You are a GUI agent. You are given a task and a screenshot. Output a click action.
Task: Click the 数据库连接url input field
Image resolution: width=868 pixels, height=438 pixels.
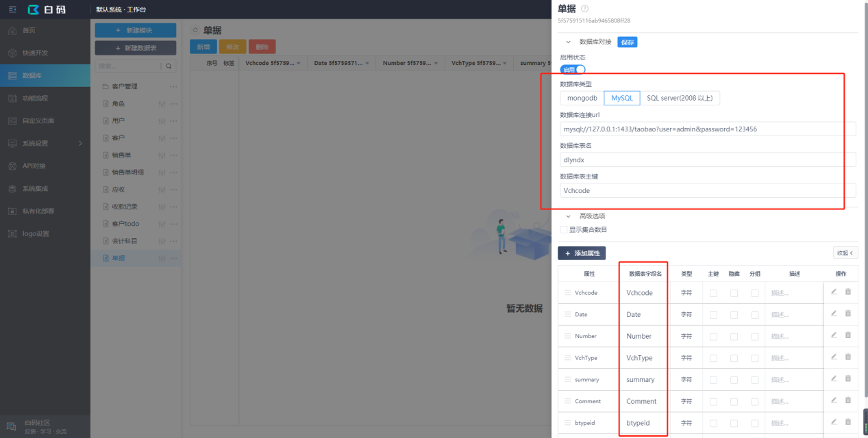click(x=708, y=129)
